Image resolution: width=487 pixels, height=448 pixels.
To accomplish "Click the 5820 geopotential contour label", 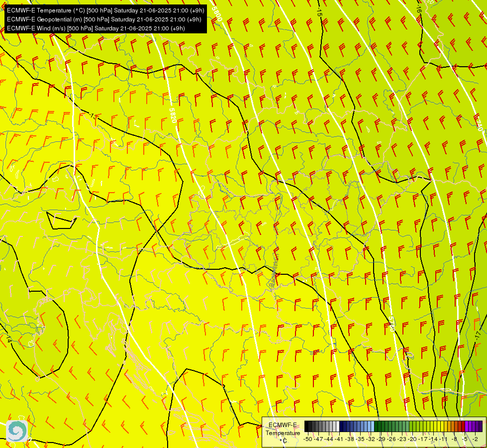I will [x=173, y=115].
